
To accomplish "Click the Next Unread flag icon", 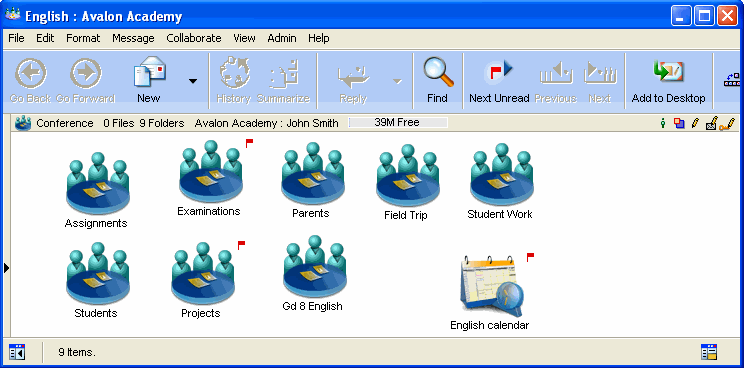I will pyautogui.click(x=499, y=72).
